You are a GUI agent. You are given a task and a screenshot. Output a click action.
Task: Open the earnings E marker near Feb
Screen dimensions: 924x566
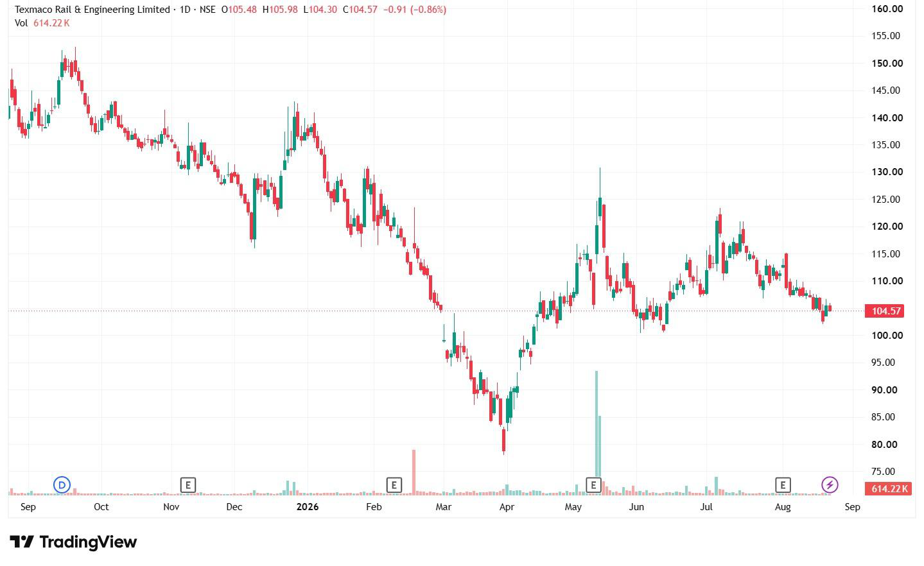pyautogui.click(x=394, y=485)
